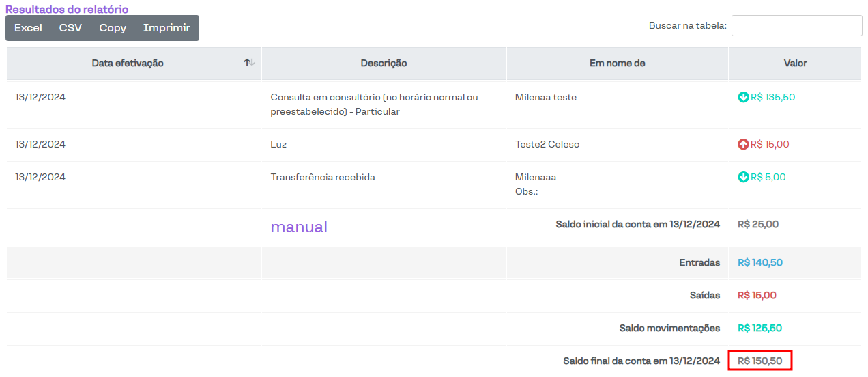Viewport: 868px width, 377px height.
Task: Click the green down-arrow icon beside R$ 135,50
Action: (743, 98)
